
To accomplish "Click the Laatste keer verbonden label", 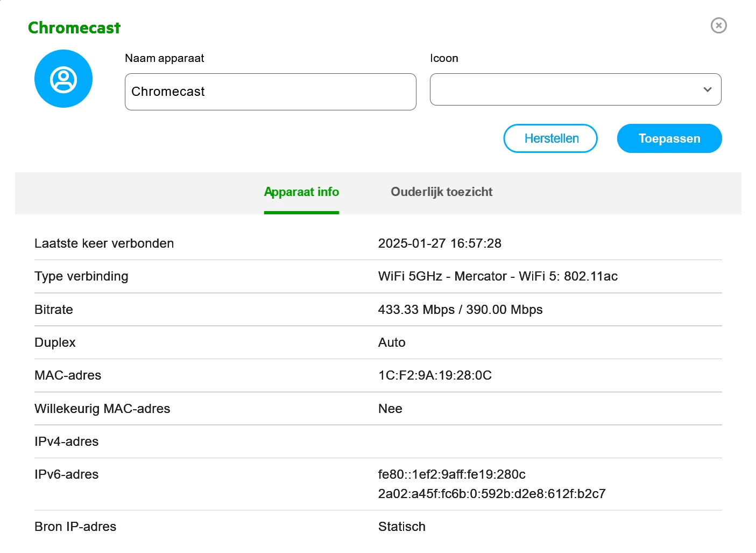I will point(104,243).
